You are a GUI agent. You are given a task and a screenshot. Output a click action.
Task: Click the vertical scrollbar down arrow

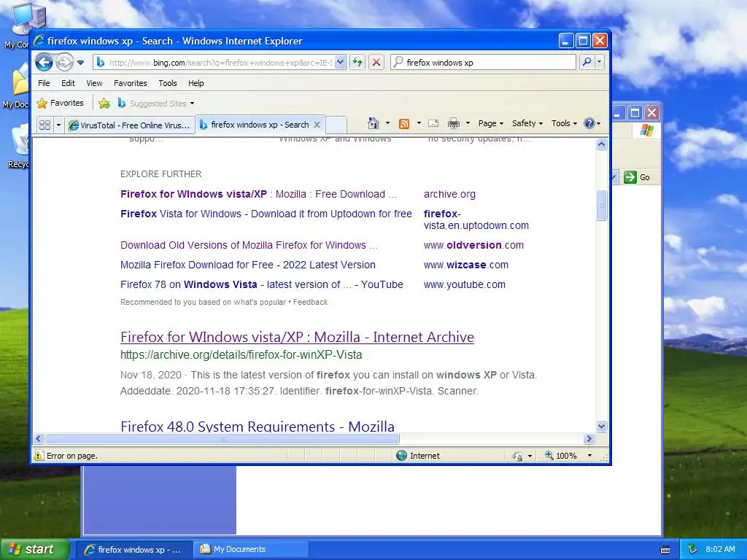click(x=601, y=426)
